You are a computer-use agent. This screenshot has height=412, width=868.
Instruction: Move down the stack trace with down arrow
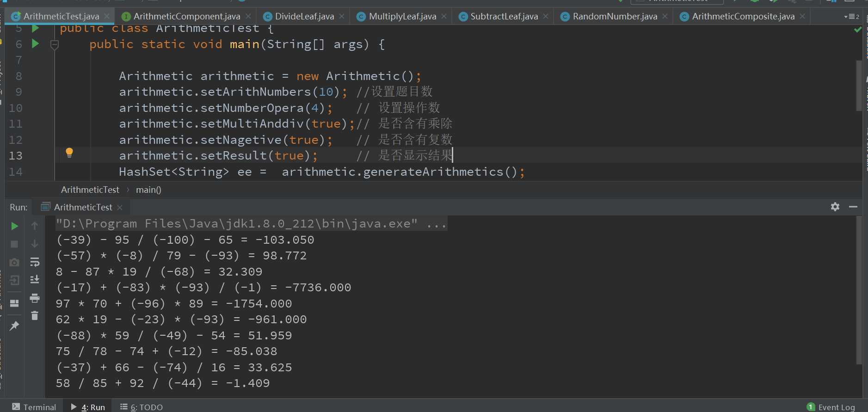35,244
